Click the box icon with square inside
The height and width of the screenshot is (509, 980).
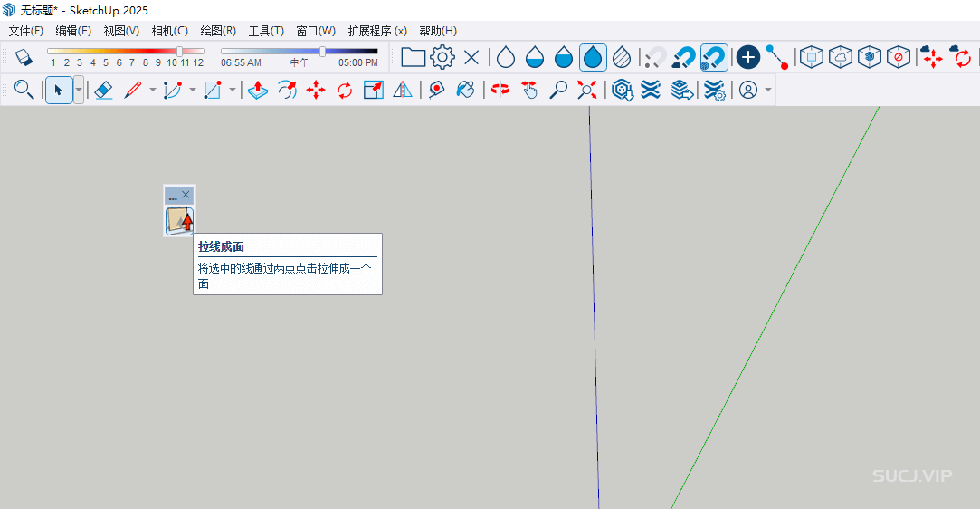[x=812, y=58]
